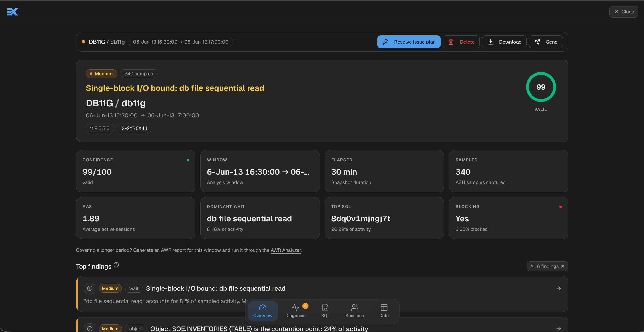
Task: Click the Blocking Yes metric card
Action: point(509,218)
